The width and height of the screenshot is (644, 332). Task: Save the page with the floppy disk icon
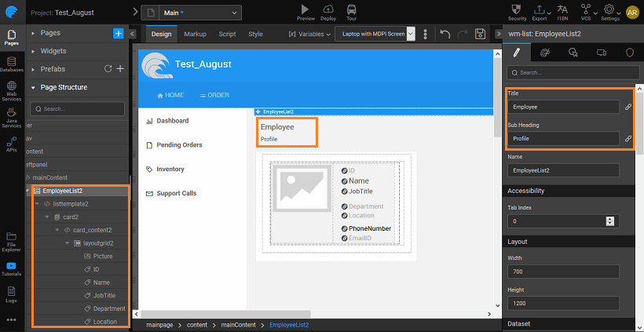coord(481,35)
